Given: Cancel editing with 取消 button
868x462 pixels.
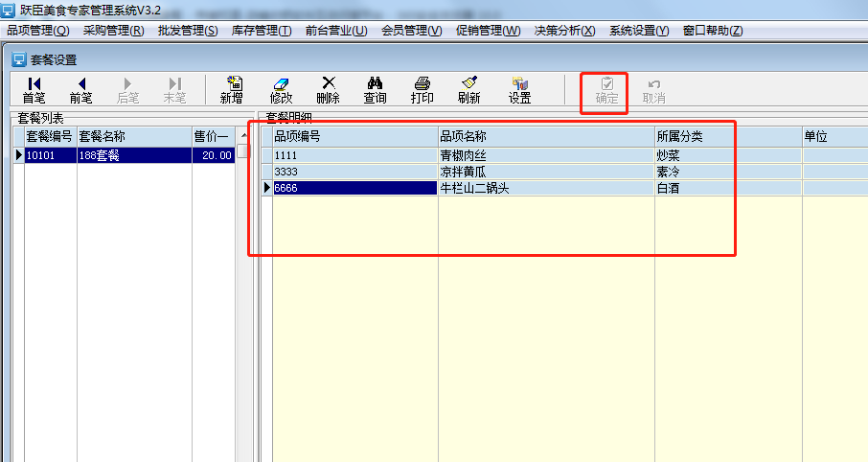Looking at the screenshot, I should (653, 90).
